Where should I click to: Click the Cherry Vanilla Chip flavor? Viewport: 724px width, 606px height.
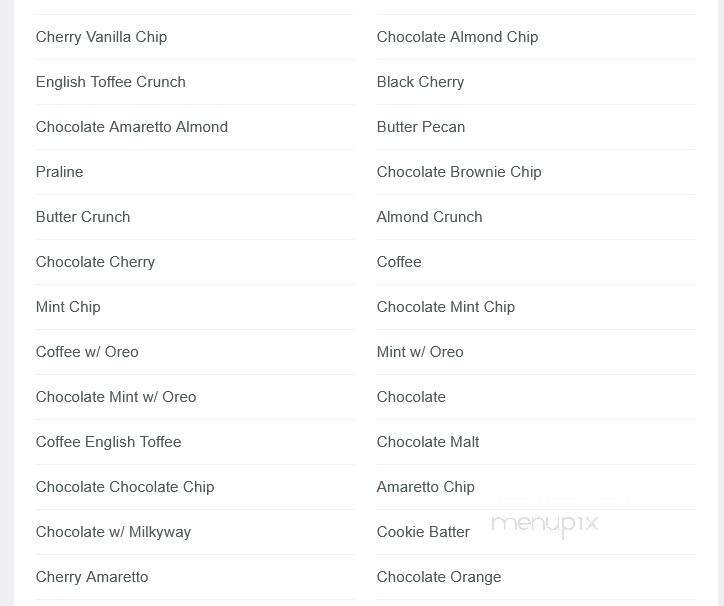101,37
